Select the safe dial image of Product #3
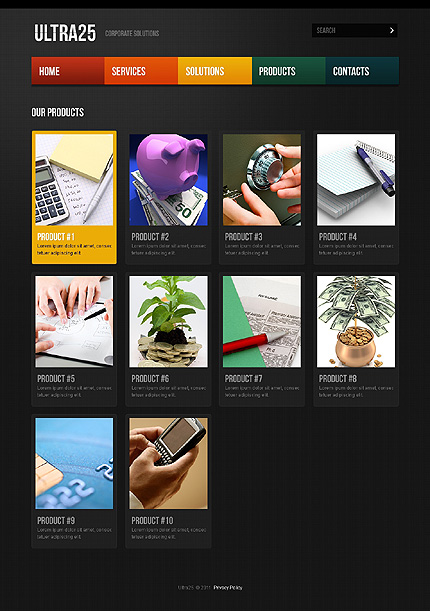 pos(262,180)
